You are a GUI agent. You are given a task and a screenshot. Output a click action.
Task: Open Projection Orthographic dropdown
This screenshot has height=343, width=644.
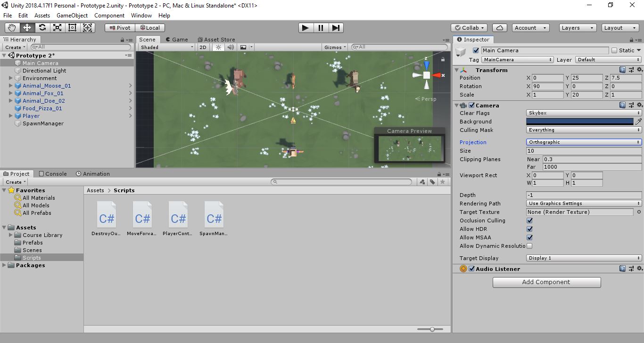click(584, 142)
